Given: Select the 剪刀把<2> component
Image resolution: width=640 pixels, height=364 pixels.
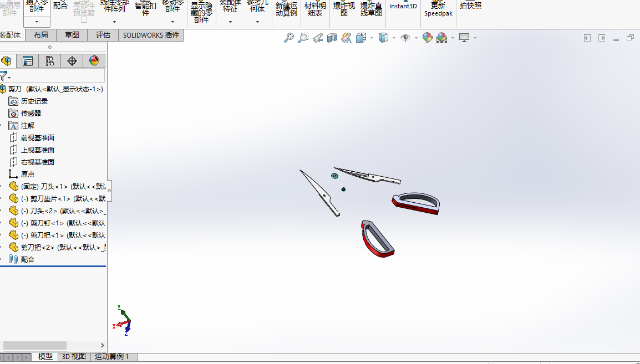Looking at the screenshot, I should coord(57,248).
